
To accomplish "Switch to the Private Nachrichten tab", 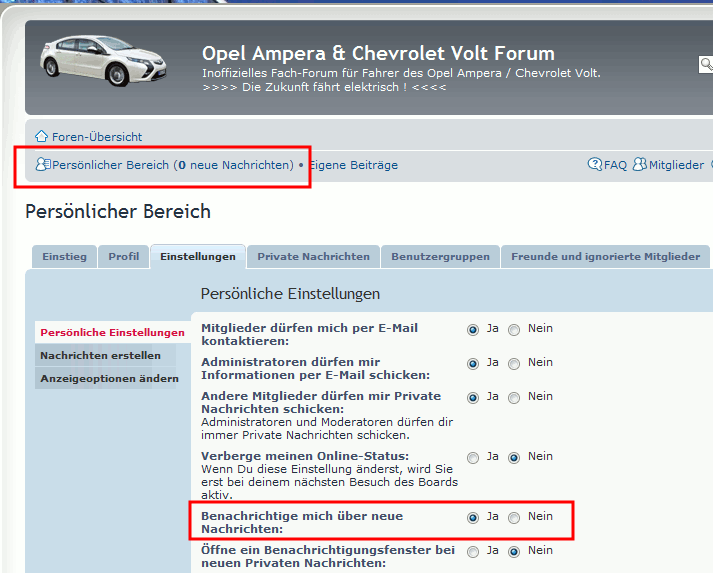I will pos(313,256).
